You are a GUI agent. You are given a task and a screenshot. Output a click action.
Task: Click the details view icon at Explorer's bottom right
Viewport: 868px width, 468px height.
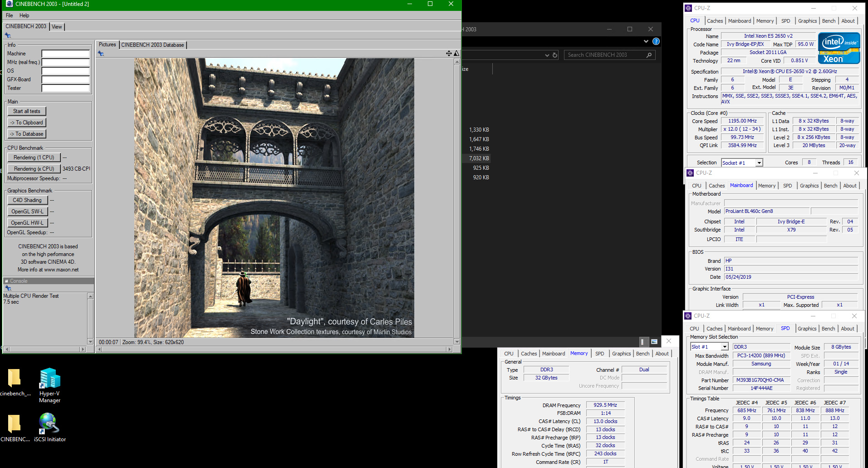tap(642, 341)
